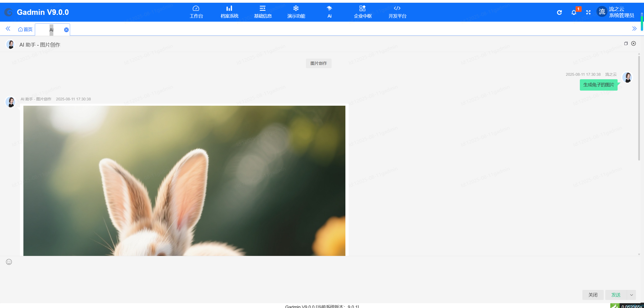Click the refresh icon in the top bar
Image resolution: width=644 pixels, height=308 pixels.
tap(559, 12)
